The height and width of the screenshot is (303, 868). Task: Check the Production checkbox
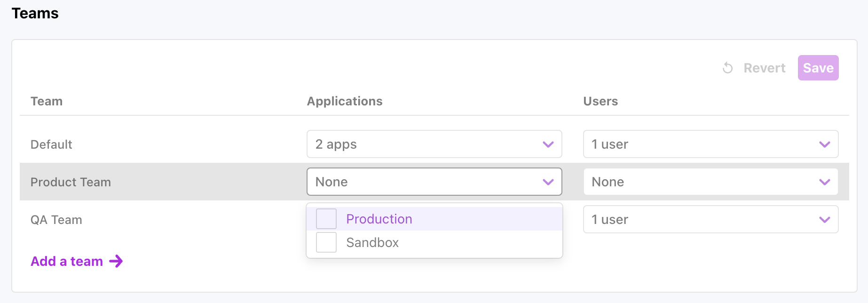tap(326, 219)
